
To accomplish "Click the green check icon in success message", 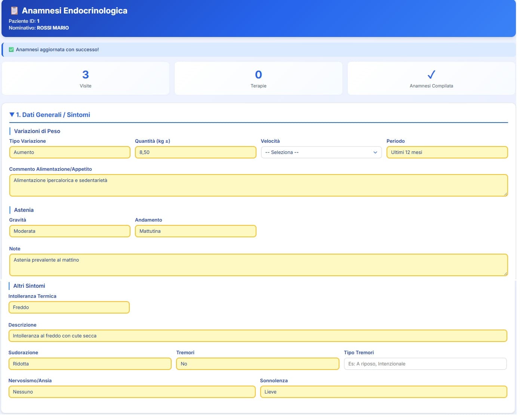I will pos(11,50).
